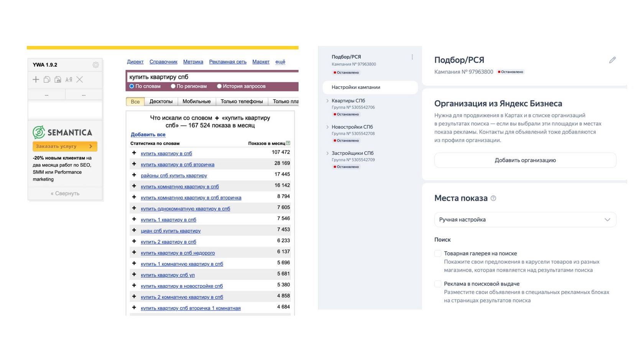This screenshot has width=644, height=362.
Task: Click the help icon beside Места показа
Action: coord(493,198)
